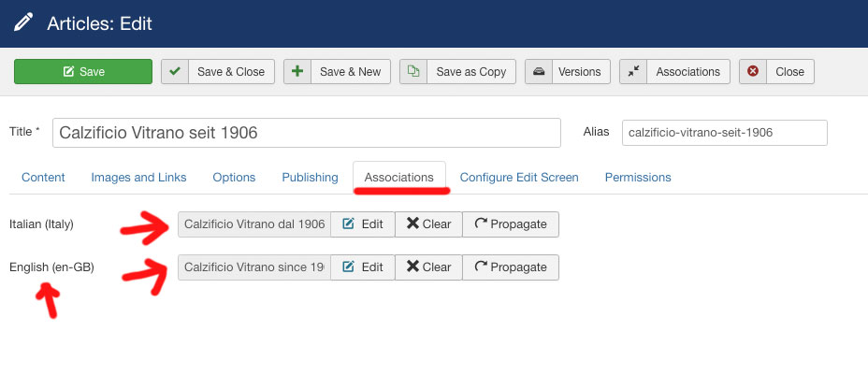Go to the Publishing tab

coord(310,177)
